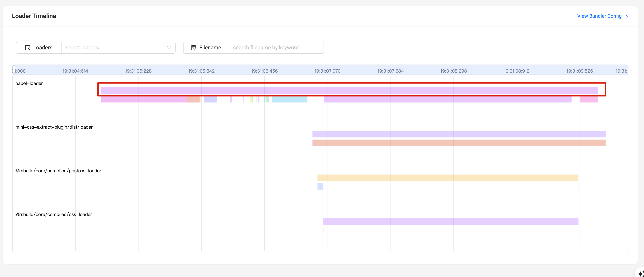Screen dimensions: 644x277
Task: Click the left handle of the timeline zoom slider
Action: coord(14,69)
